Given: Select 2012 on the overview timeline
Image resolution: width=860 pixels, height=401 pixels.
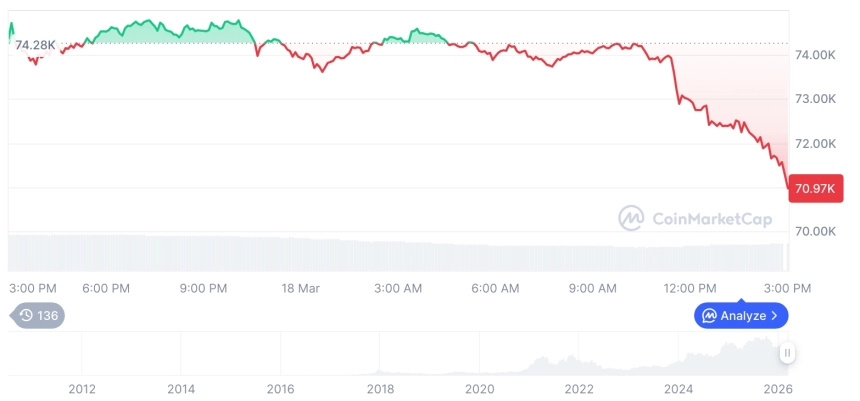Looking at the screenshot, I should (x=82, y=389).
